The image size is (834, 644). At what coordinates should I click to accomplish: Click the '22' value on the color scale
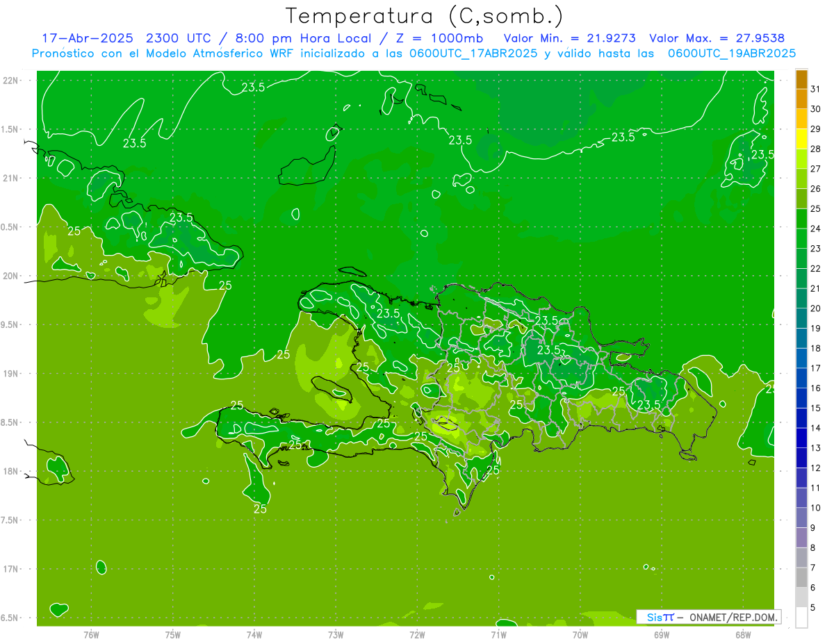click(x=815, y=268)
